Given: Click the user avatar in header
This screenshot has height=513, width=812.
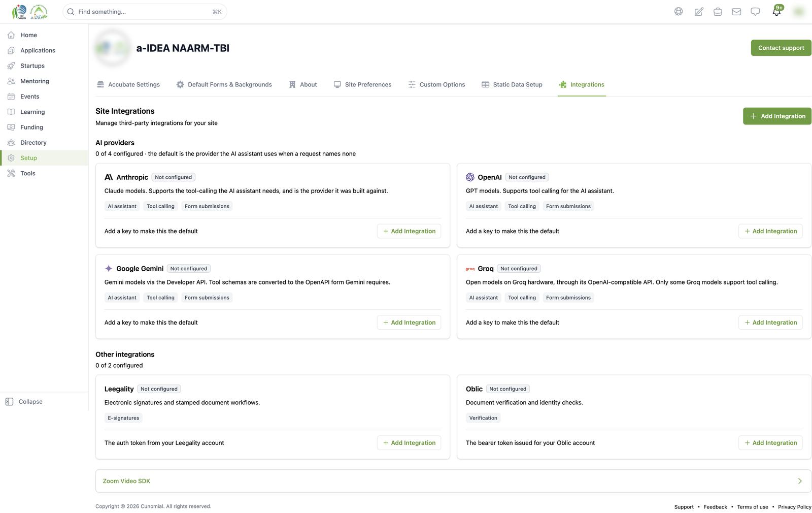Looking at the screenshot, I should click(x=799, y=12).
